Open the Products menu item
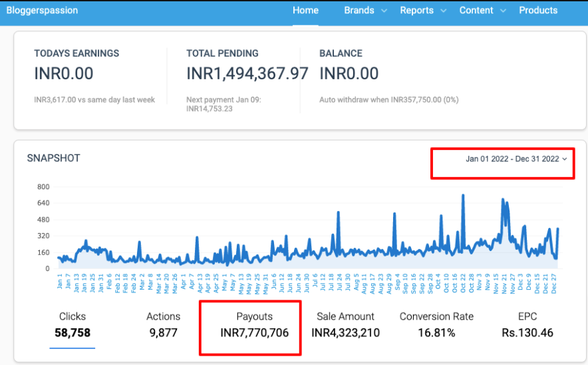The height and width of the screenshot is (365, 588). point(538,11)
